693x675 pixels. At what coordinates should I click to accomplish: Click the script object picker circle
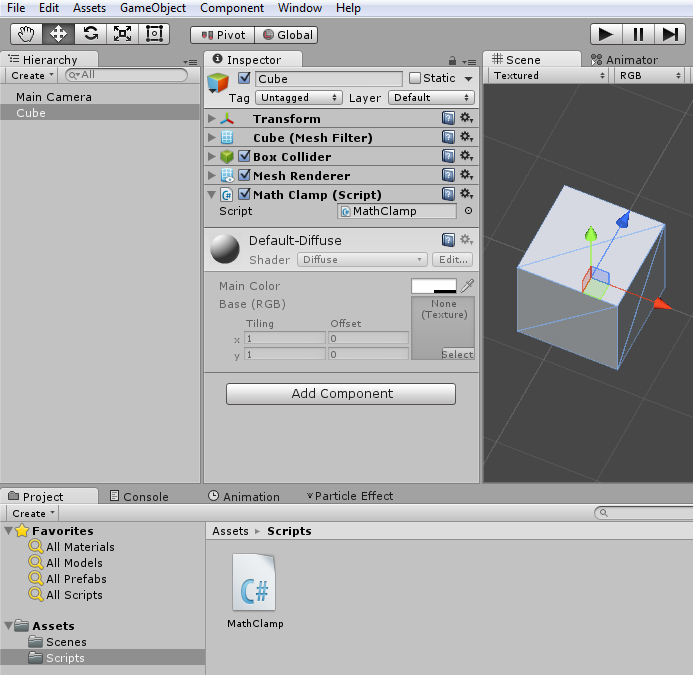point(468,211)
